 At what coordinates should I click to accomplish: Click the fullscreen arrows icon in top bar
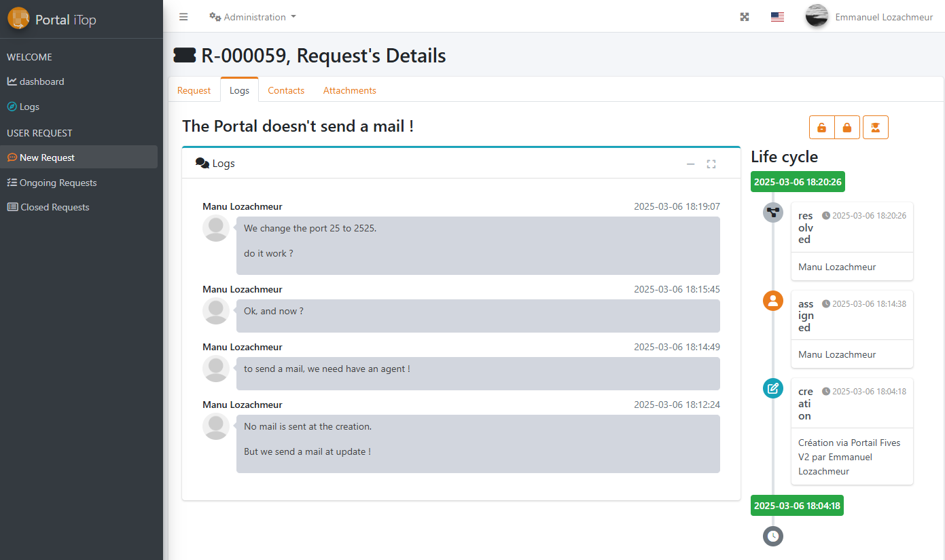click(x=745, y=17)
